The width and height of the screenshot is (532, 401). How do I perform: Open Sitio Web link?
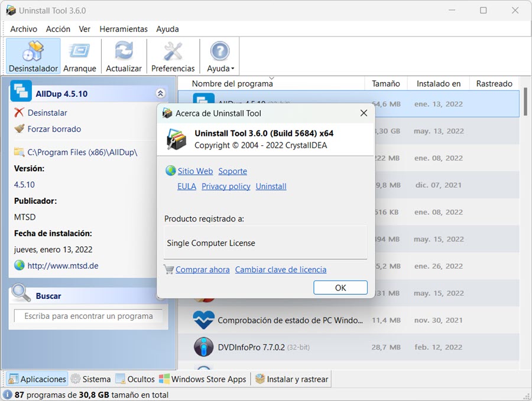(195, 171)
